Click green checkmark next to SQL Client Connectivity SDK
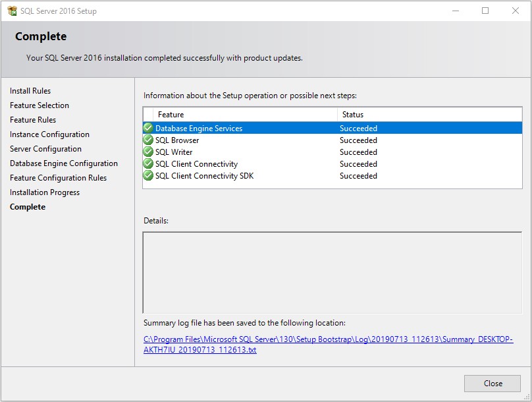Viewport: 532px width, 402px height. pyautogui.click(x=148, y=175)
